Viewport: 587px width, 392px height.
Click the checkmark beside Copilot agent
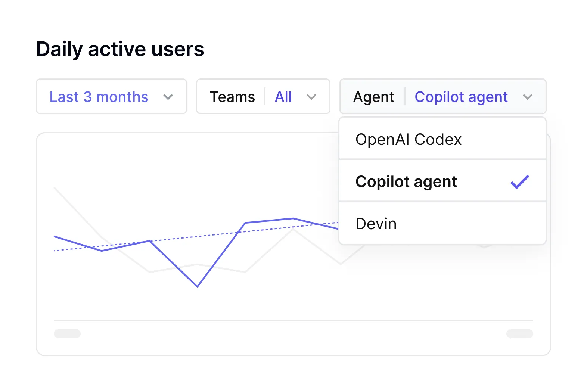click(520, 182)
